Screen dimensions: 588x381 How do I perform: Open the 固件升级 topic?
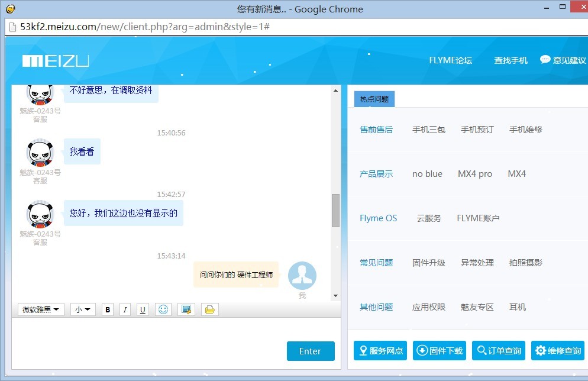pos(429,263)
